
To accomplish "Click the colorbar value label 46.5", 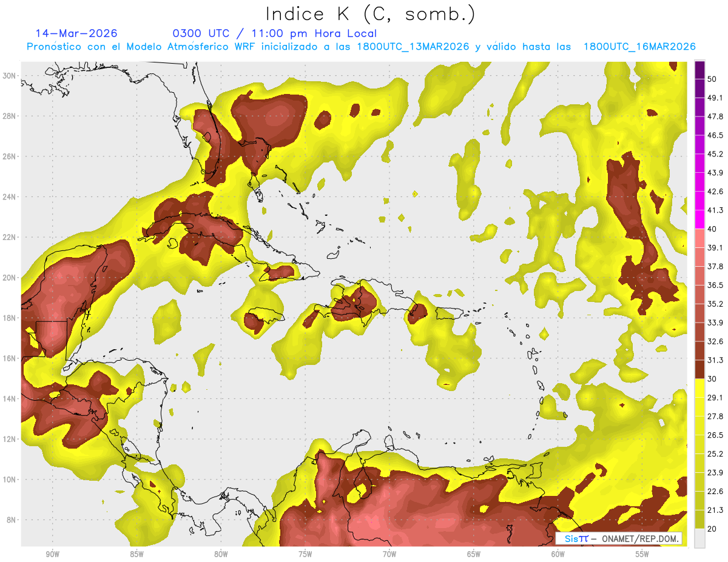I will tap(715, 135).
